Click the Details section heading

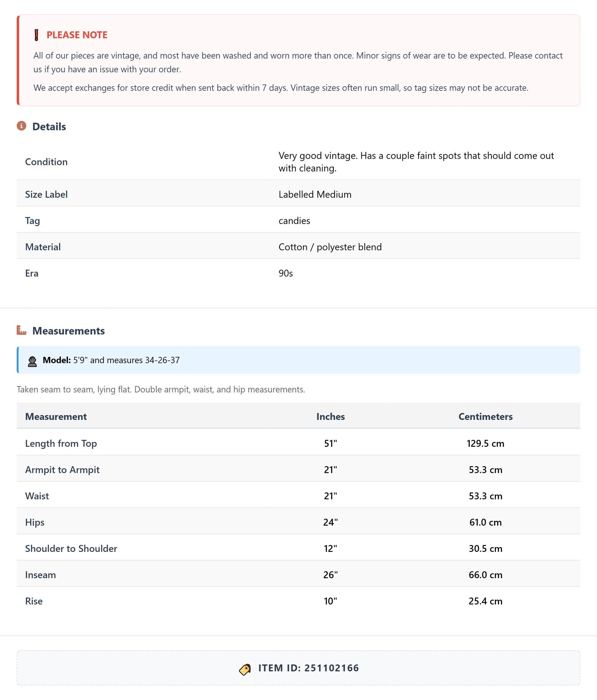coord(49,127)
